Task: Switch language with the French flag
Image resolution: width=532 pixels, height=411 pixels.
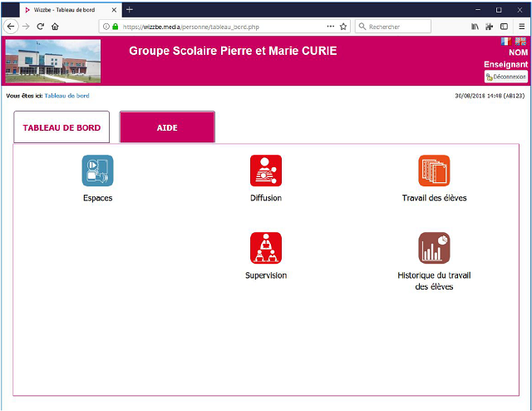Action: [506, 41]
